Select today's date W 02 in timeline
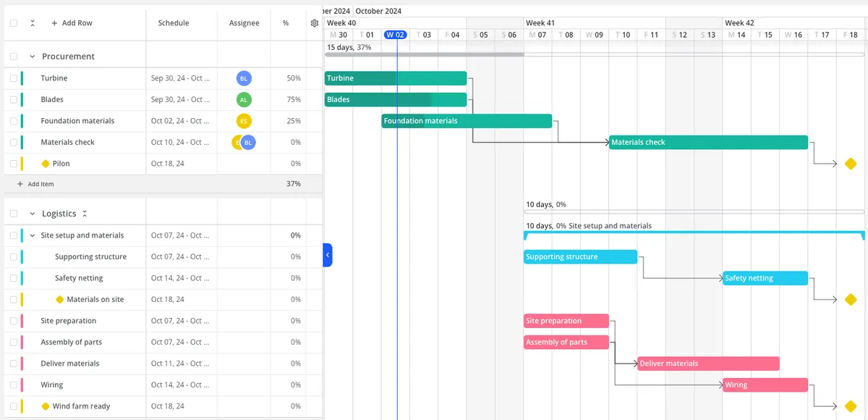Image resolution: width=868 pixels, height=420 pixels. click(x=396, y=35)
